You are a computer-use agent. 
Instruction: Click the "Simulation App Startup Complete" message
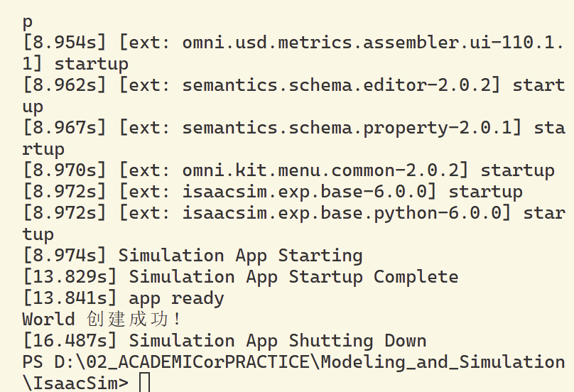(293, 277)
